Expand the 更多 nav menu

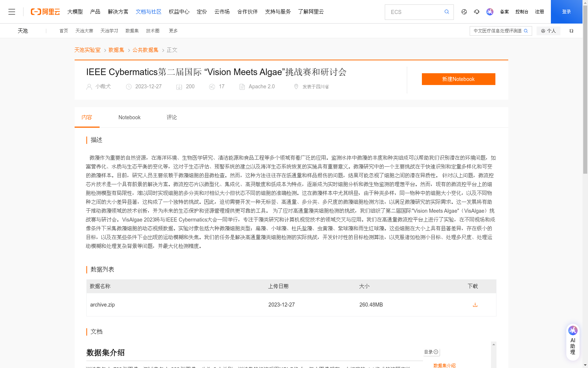click(x=173, y=31)
